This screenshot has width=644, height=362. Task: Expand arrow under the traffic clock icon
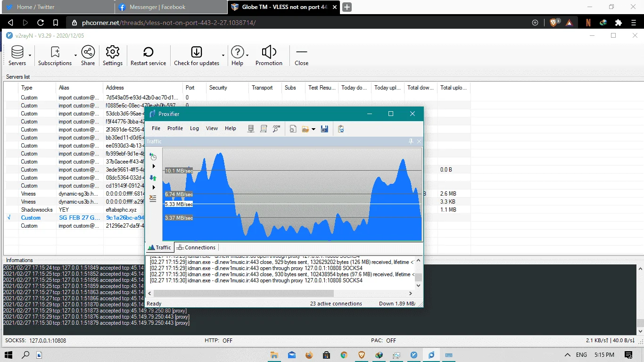[153, 166]
